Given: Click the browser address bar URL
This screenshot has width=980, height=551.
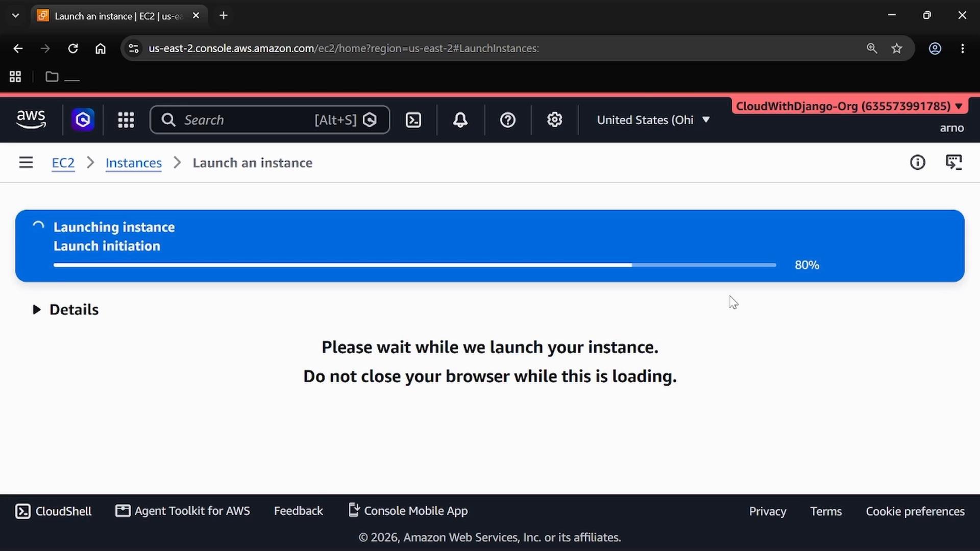Looking at the screenshot, I should point(344,48).
